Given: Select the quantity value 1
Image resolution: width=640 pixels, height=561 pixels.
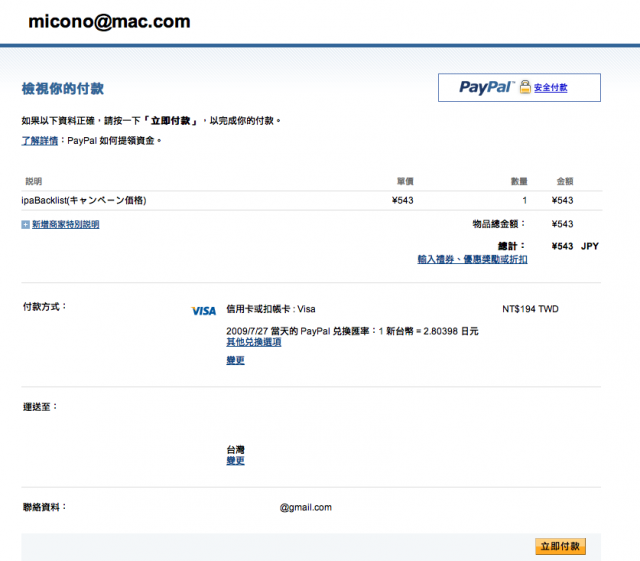Looking at the screenshot, I should coord(524,200).
